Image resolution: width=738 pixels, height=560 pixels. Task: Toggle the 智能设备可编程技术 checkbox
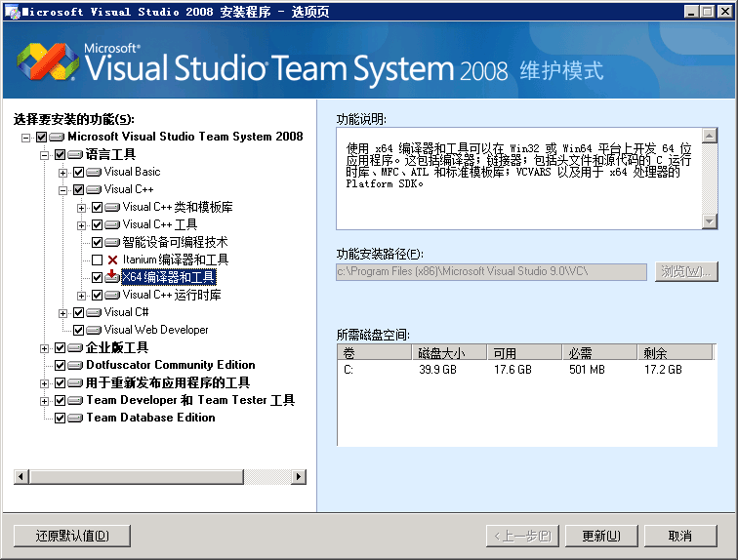pyautogui.click(x=97, y=243)
